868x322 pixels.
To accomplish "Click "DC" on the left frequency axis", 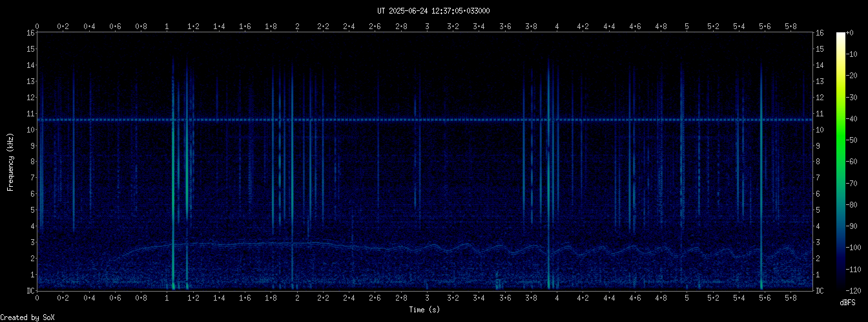I will point(30,291).
